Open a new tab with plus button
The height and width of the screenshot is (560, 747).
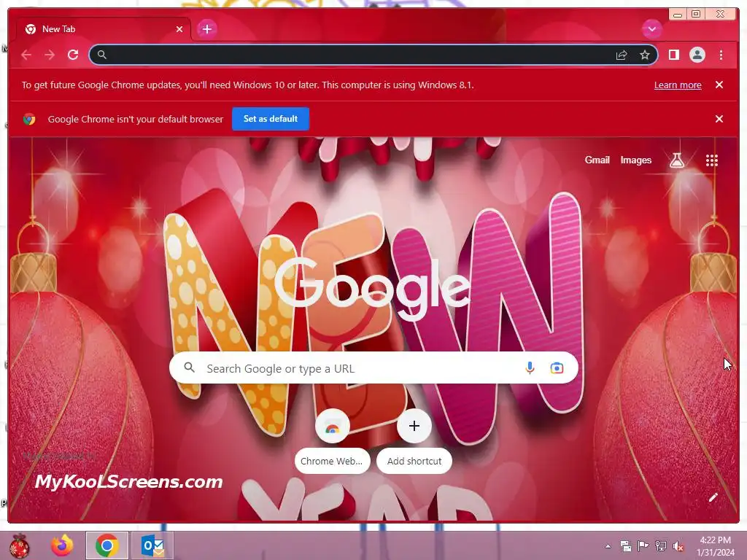coord(206,29)
